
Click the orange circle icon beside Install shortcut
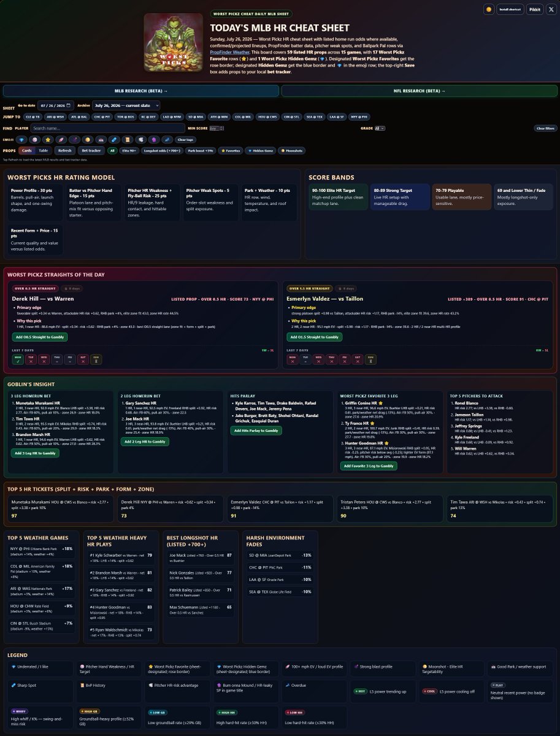[x=488, y=10]
